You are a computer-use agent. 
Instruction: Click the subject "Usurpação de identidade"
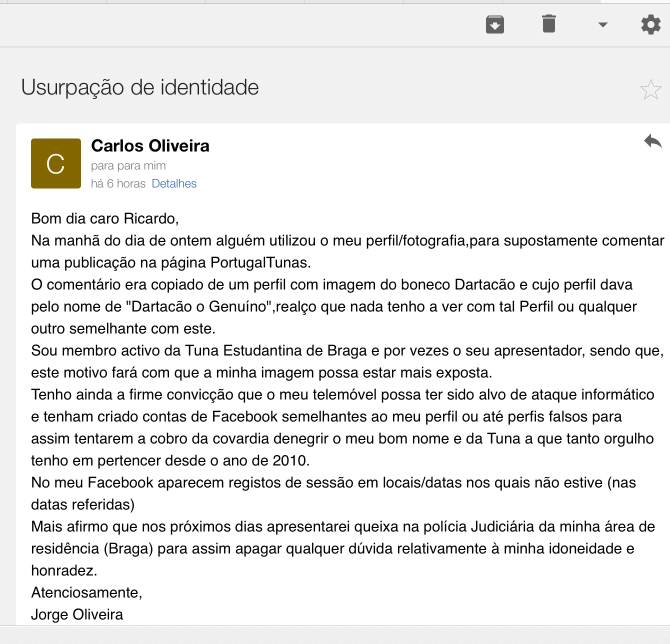pos(140,87)
